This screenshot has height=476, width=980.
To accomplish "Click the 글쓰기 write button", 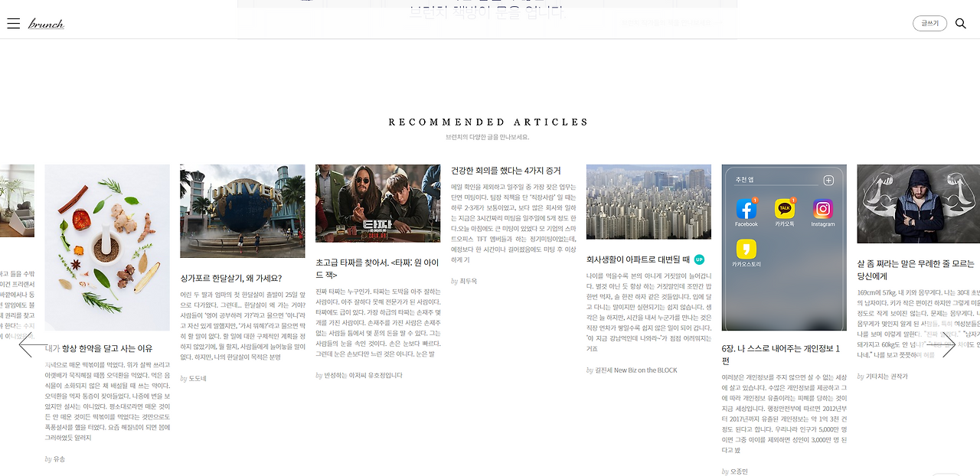I will pos(929,24).
